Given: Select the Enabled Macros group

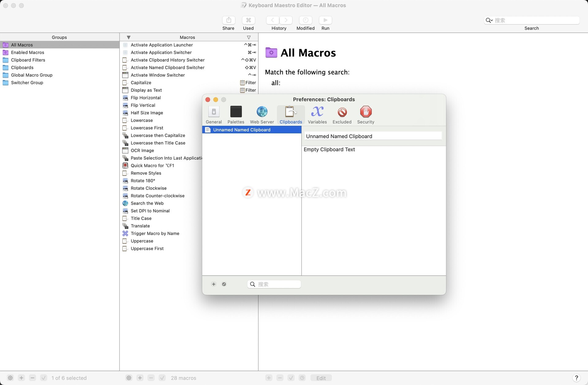Looking at the screenshot, I should point(60,52).
